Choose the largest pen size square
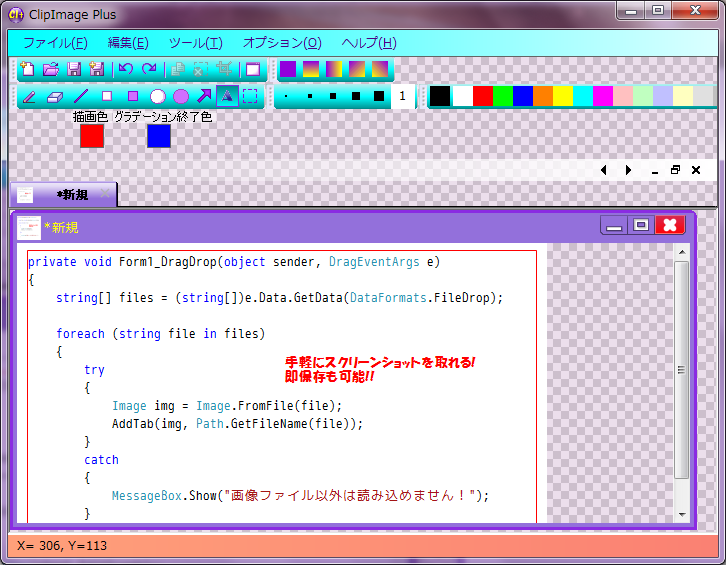Screen dimensions: 726x565 [378, 97]
